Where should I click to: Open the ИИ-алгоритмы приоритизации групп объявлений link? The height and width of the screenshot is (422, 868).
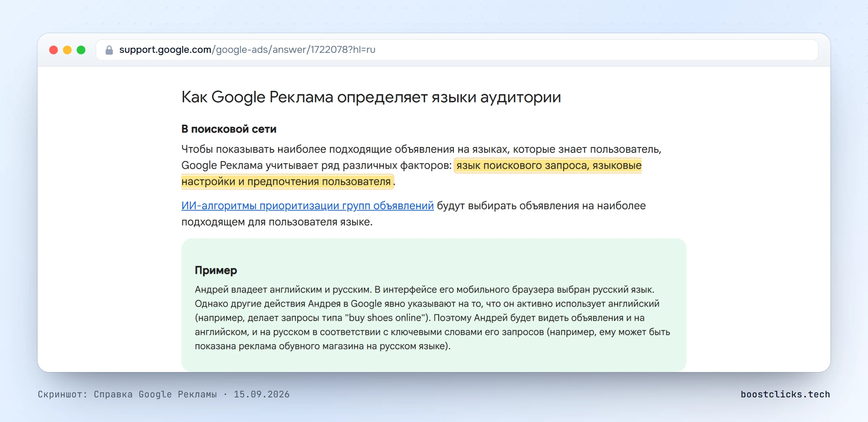[307, 206]
